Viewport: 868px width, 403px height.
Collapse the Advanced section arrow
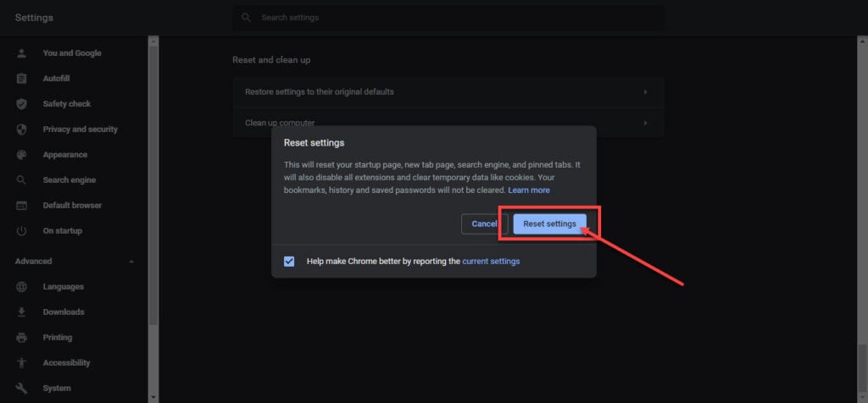tap(131, 262)
